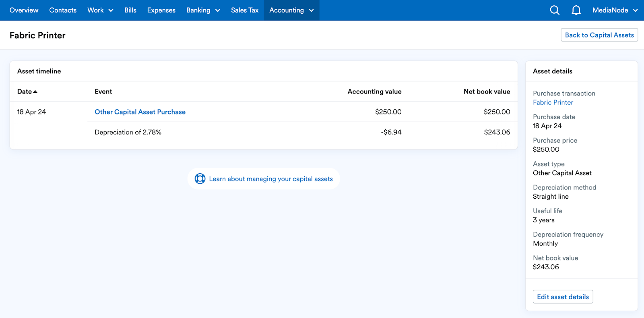
Task: Navigate to Bills
Action: tap(130, 10)
